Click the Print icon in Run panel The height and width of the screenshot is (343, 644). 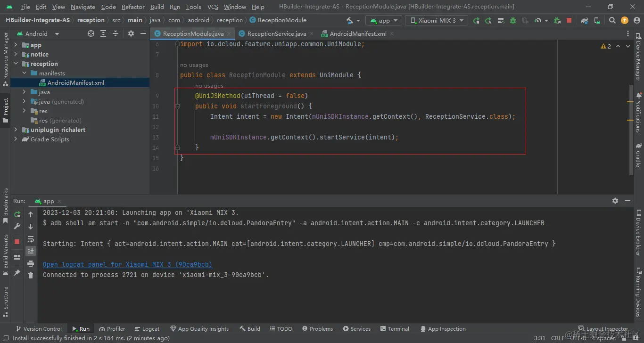[31, 263]
